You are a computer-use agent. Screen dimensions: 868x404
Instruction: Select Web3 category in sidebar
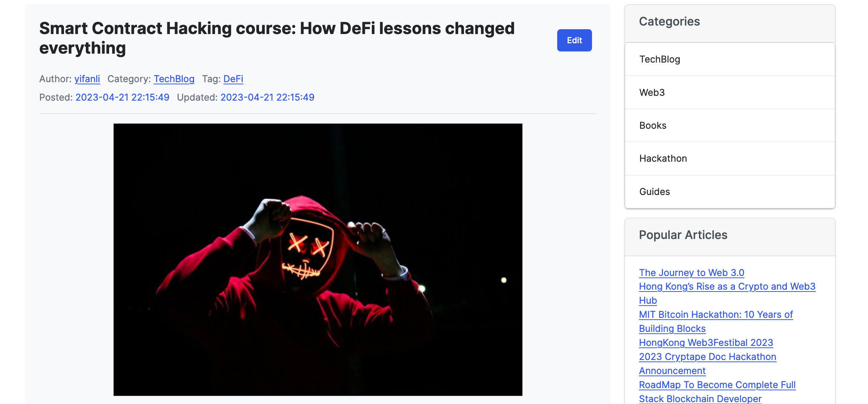(730, 92)
